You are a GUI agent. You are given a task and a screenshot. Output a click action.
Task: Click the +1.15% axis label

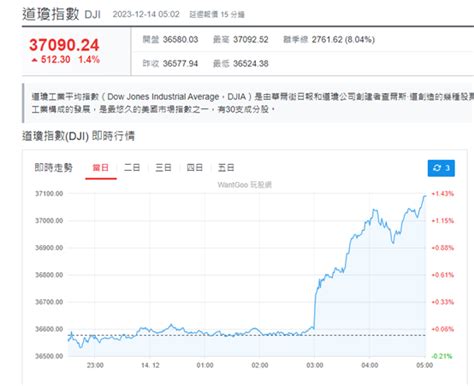click(443, 221)
